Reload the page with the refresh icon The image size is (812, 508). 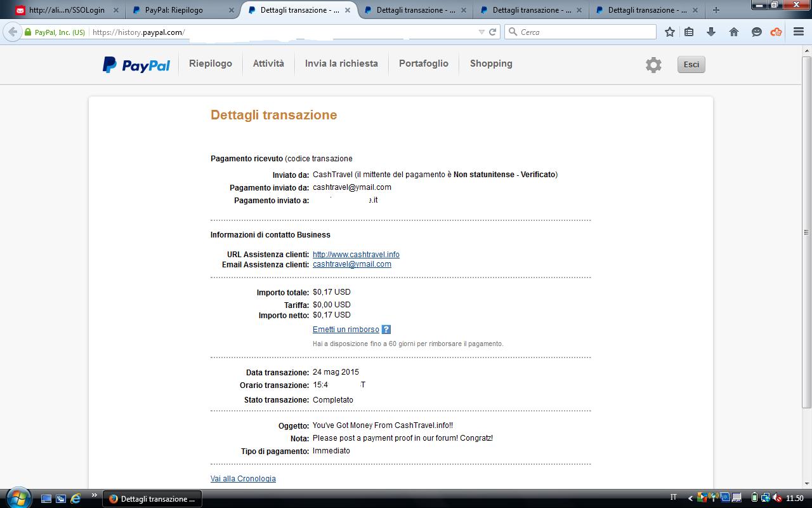492,32
